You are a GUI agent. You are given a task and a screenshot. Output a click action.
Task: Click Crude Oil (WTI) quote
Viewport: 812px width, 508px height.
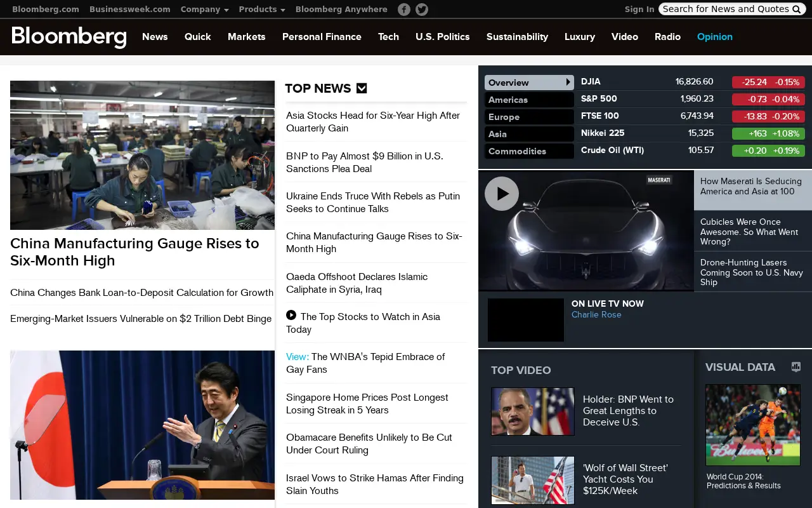(x=612, y=150)
